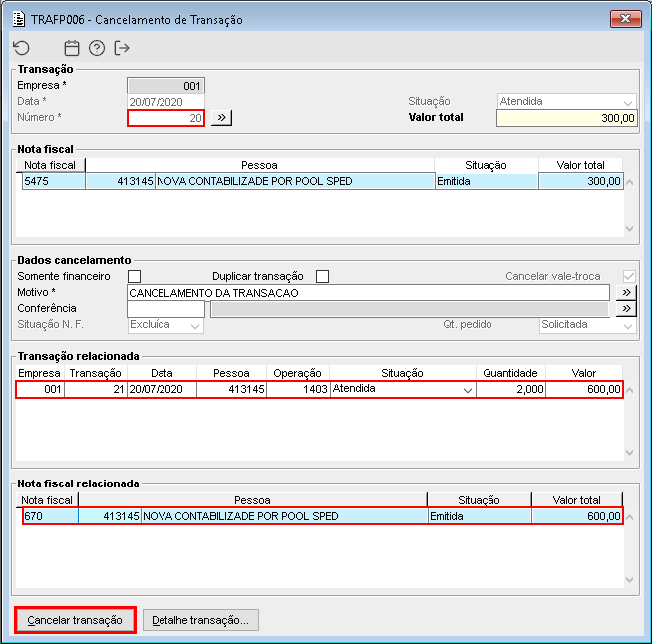
Task: Enable the Duplicar transação checkbox
Action: pos(322,276)
